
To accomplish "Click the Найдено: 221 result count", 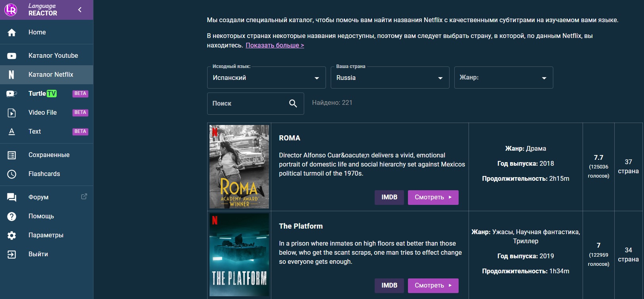I will 332,103.
